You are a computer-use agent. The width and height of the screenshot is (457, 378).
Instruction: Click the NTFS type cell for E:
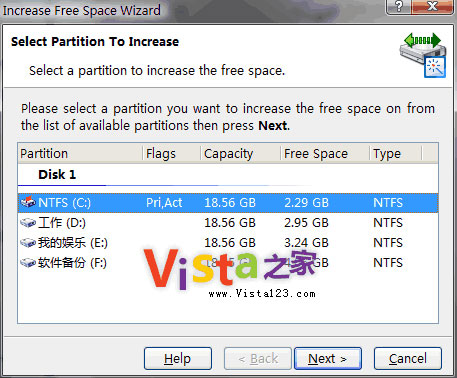pos(388,243)
